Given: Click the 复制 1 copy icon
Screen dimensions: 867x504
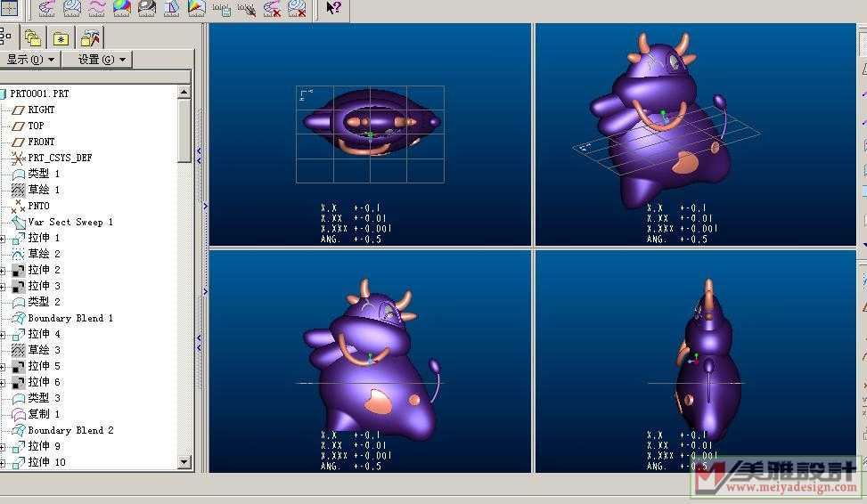Looking at the screenshot, I should (18, 414).
